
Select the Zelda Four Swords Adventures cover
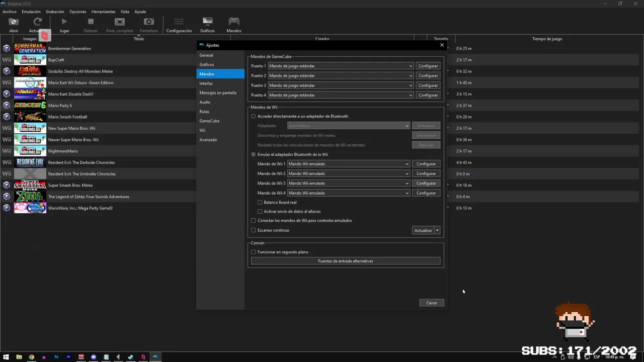[x=30, y=197]
